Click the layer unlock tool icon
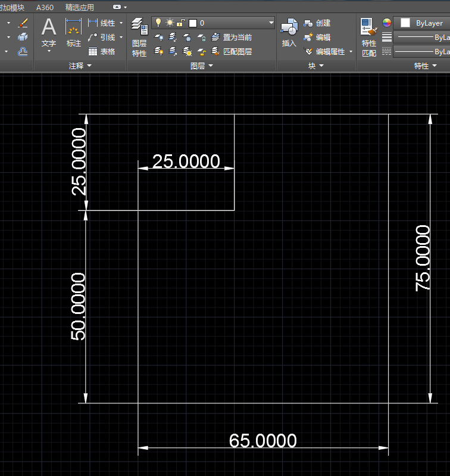 point(202,52)
